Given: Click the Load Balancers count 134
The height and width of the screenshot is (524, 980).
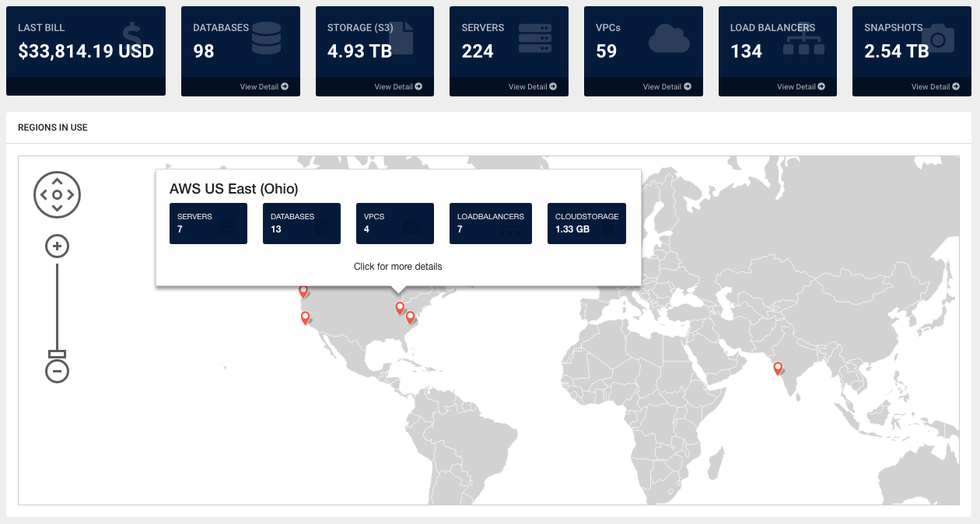Looking at the screenshot, I should [x=747, y=51].
